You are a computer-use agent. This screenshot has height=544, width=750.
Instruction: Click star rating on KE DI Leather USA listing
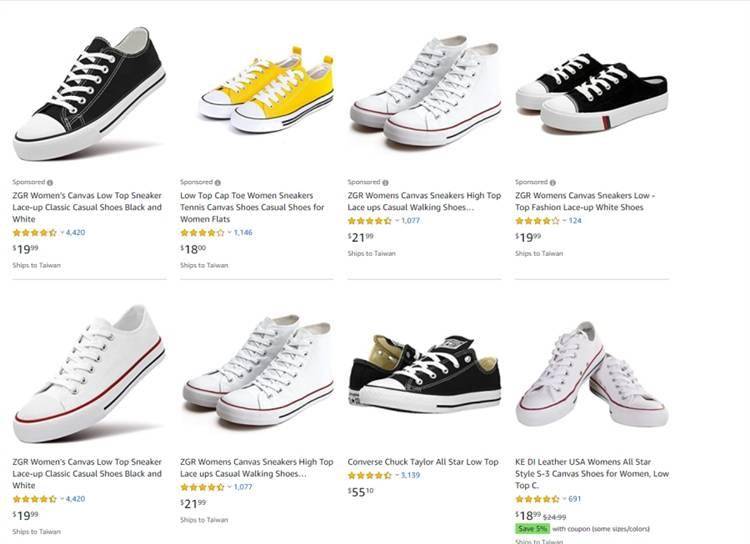click(x=537, y=499)
